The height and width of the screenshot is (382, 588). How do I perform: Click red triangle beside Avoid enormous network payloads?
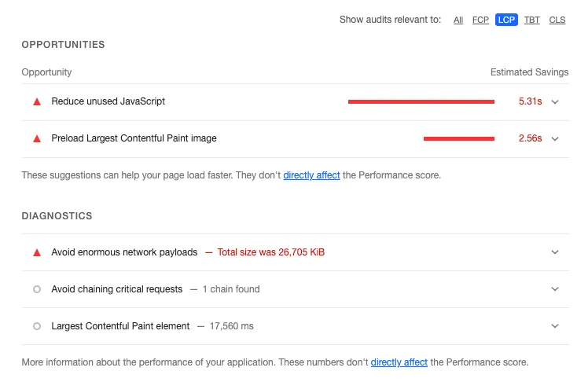pyautogui.click(x=36, y=252)
